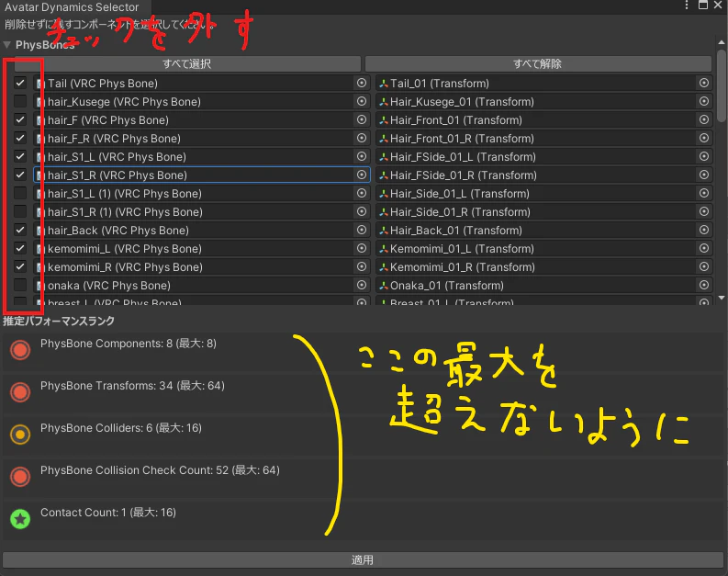Click the red PhysBone Components rank icon

point(20,350)
